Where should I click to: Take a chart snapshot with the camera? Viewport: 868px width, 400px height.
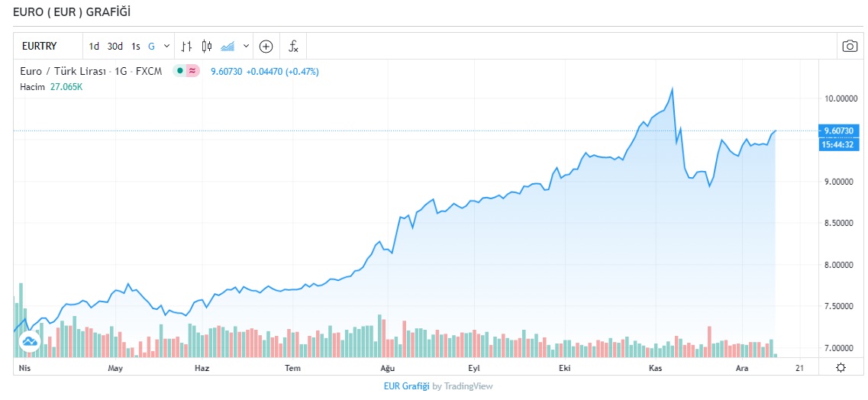(x=850, y=46)
